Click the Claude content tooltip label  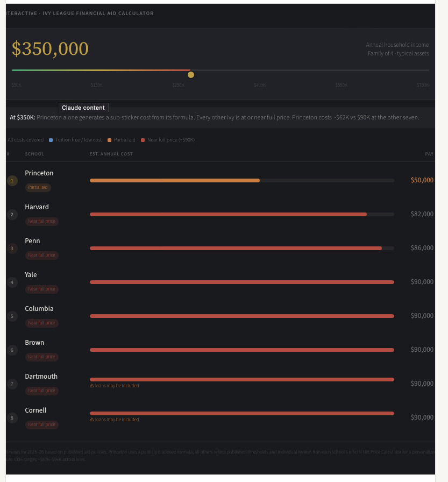[83, 108]
